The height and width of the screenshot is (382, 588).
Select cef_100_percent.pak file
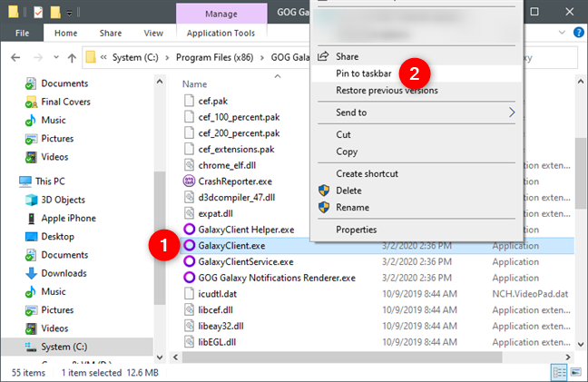239,117
